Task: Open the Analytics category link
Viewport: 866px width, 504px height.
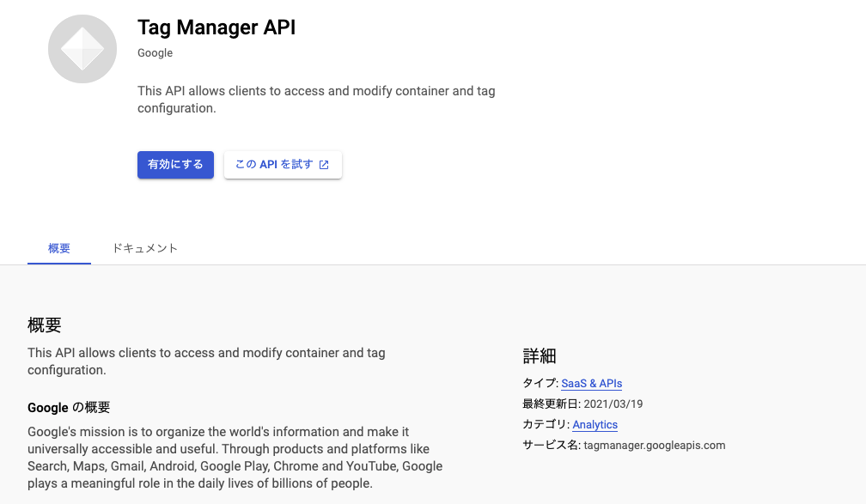Action: [x=595, y=425]
